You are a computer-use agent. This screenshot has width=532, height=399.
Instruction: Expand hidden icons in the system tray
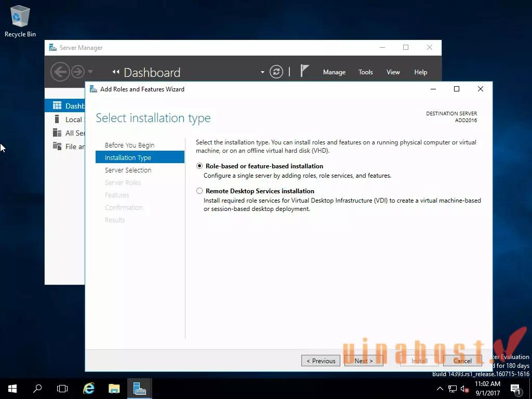440,388
